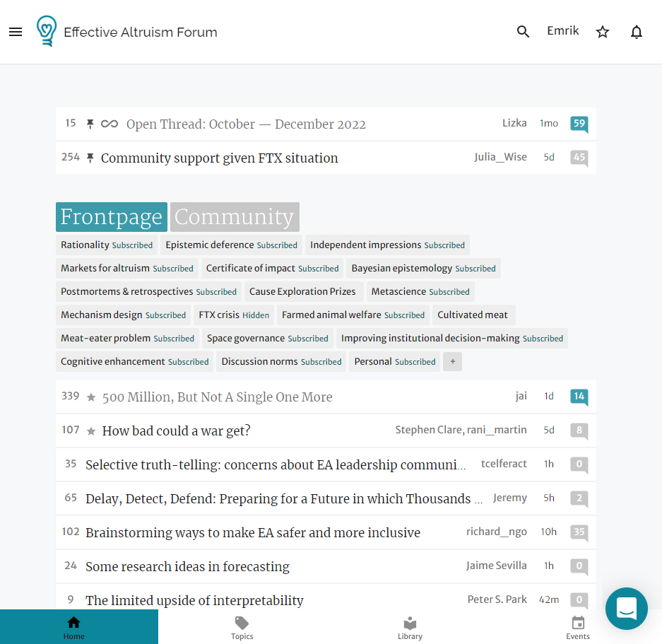Open the 45 comments bubble on Community support

(x=579, y=158)
